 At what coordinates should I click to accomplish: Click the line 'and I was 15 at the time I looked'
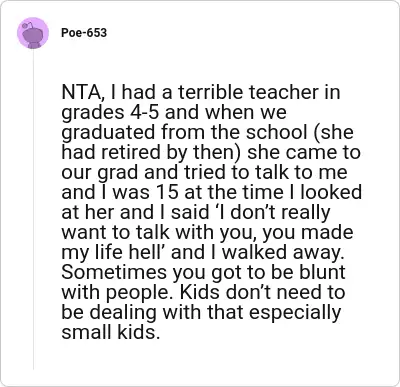212,192
